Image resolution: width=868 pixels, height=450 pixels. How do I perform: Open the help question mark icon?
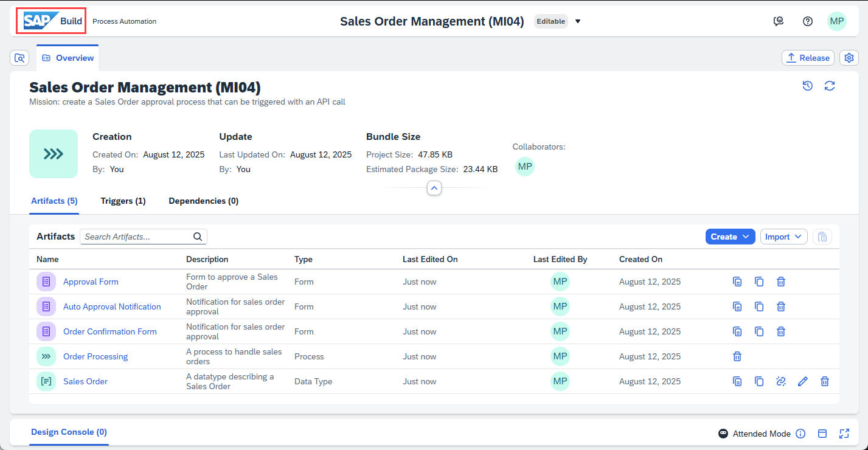coord(808,21)
